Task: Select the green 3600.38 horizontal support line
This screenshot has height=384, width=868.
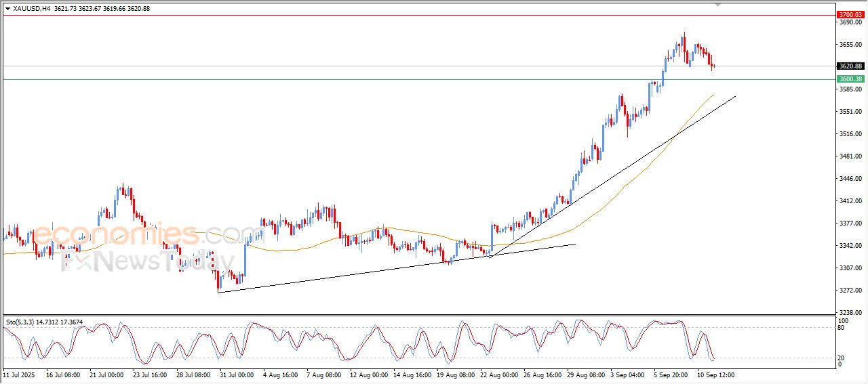Action: (407, 79)
